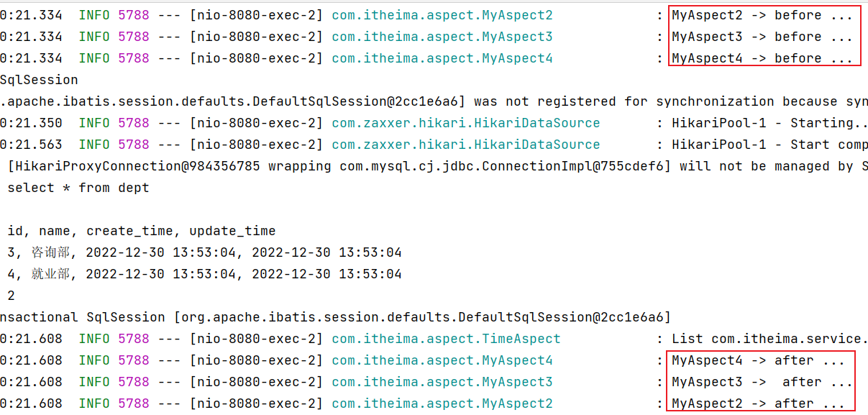Click the result row starting with 3, 咨询部
The width and height of the screenshot is (868, 415).
tap(205, 252)
